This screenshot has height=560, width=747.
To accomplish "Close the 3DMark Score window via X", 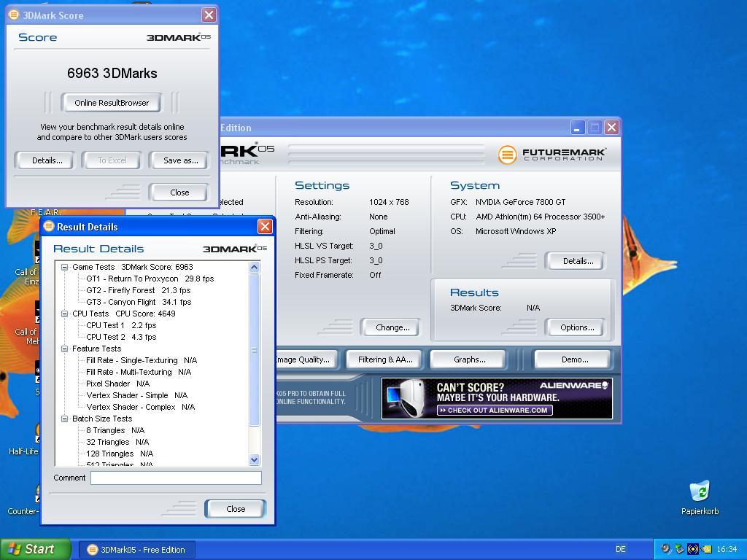I will click(209, 15).
